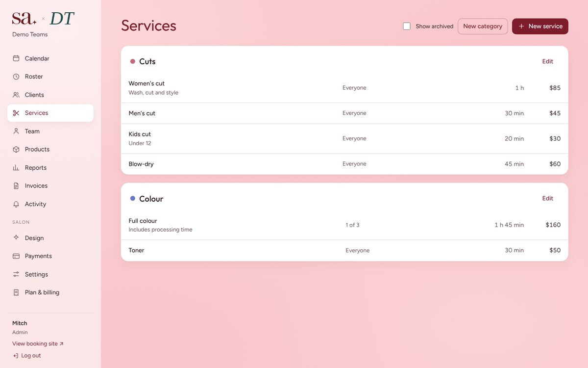Open the Reports page
Image resolution: width=588 pixels, height=368 pixels.
pos(50,168)
